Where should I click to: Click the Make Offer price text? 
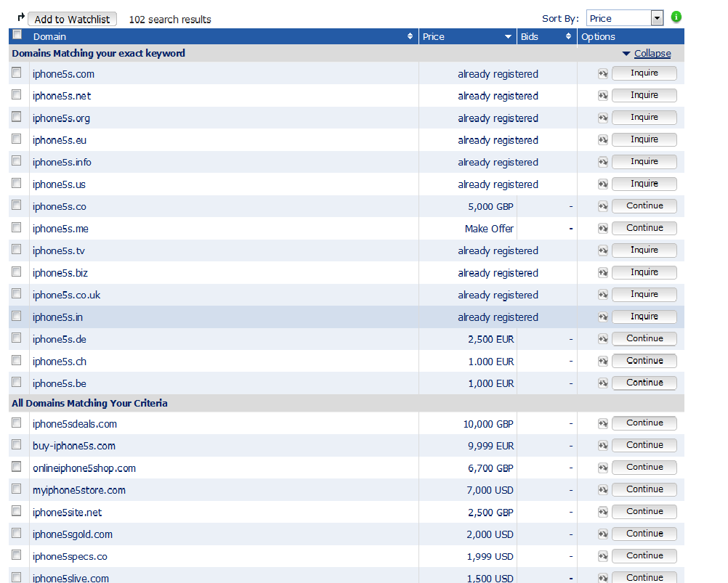490,229
